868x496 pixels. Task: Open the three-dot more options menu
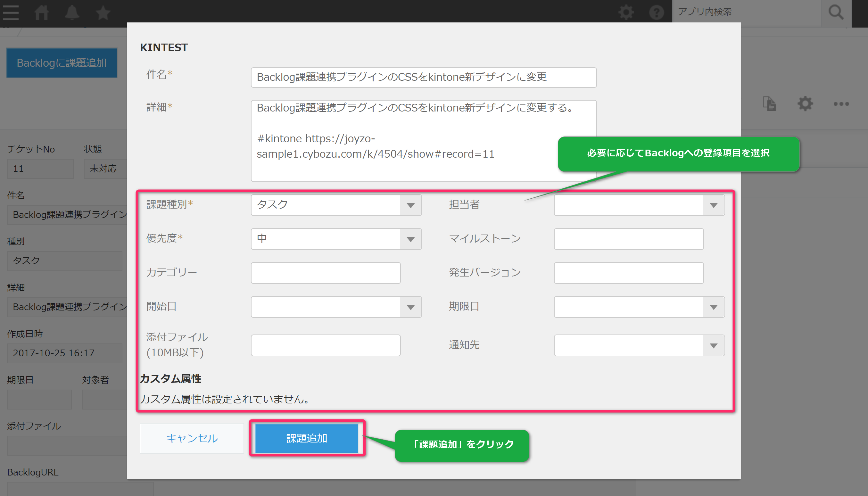pyautogui.click(x=841, y=103)
